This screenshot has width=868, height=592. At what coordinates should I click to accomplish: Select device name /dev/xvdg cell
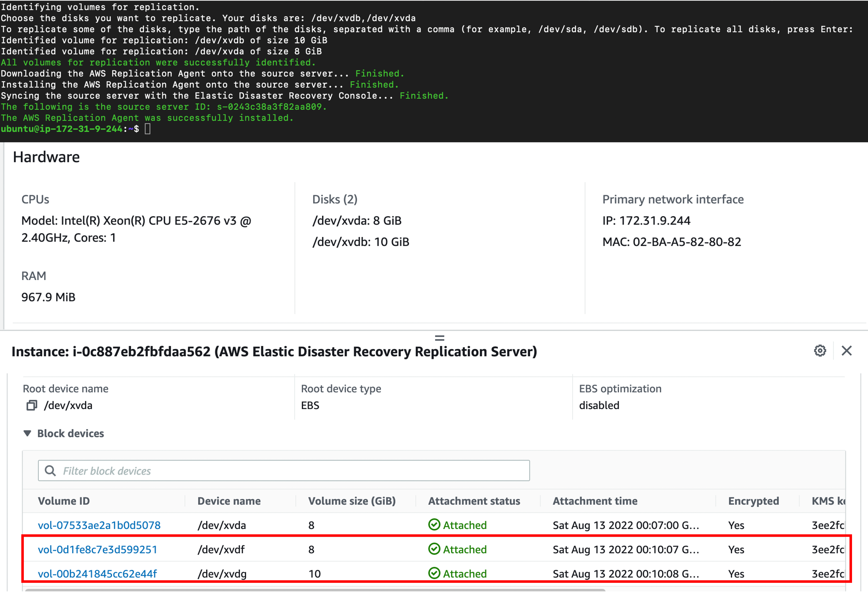(222, 574)
